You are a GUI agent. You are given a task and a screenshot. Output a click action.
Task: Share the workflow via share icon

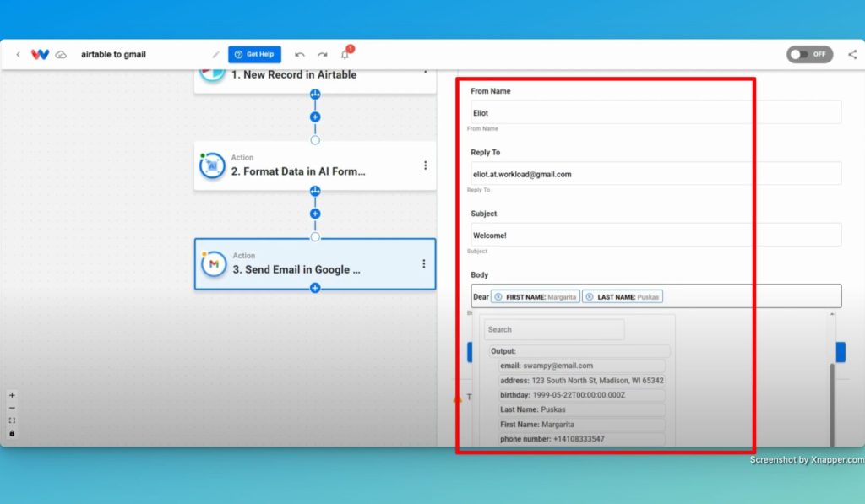coord(852,55)
